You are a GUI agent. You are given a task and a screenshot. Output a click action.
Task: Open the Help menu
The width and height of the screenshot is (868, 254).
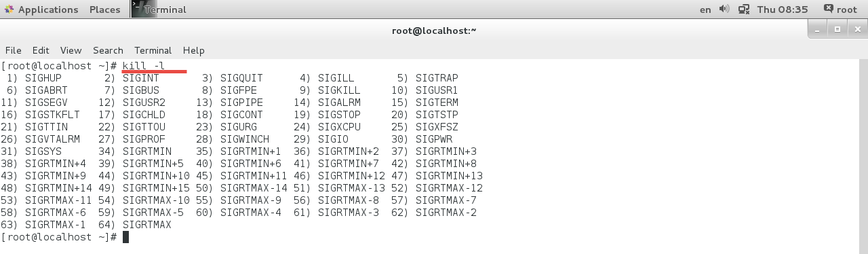(193, 50)
